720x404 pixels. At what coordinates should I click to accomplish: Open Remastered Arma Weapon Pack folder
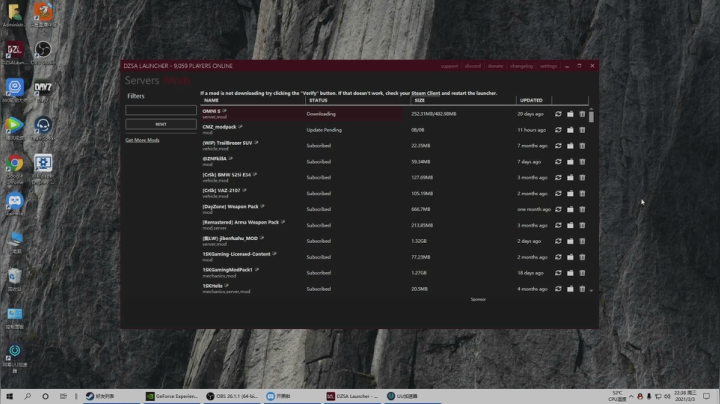[570, 225]
